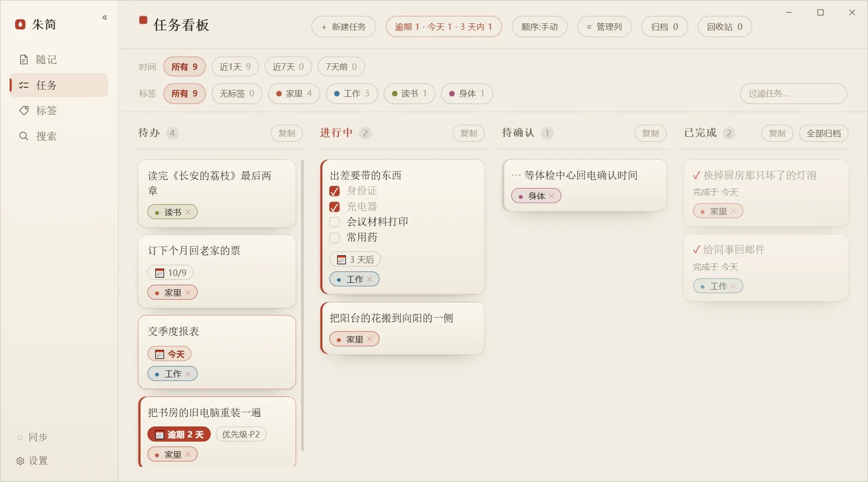This screenshot has height=482, width=868.
Task: Remove the 工作 tag from 给同事回邮件 card
Action: pyautogui.click(x=733, y=286)
